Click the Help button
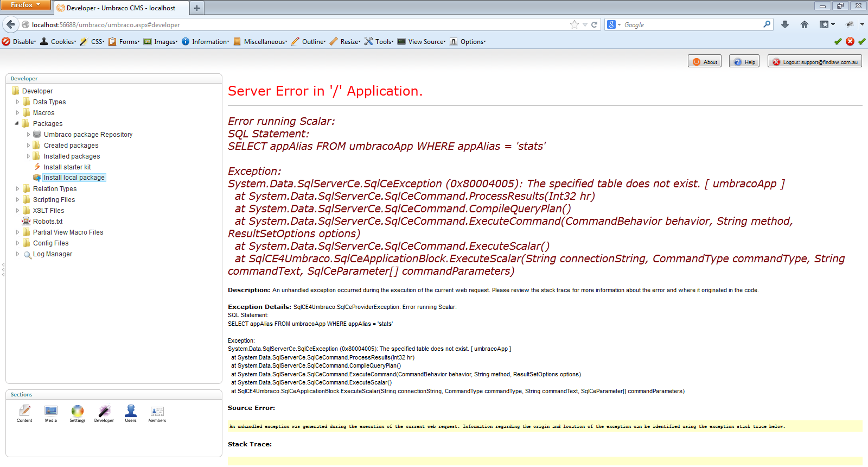Image resolution: width=868 pixels, height=467 pixels. pos(744,61)
